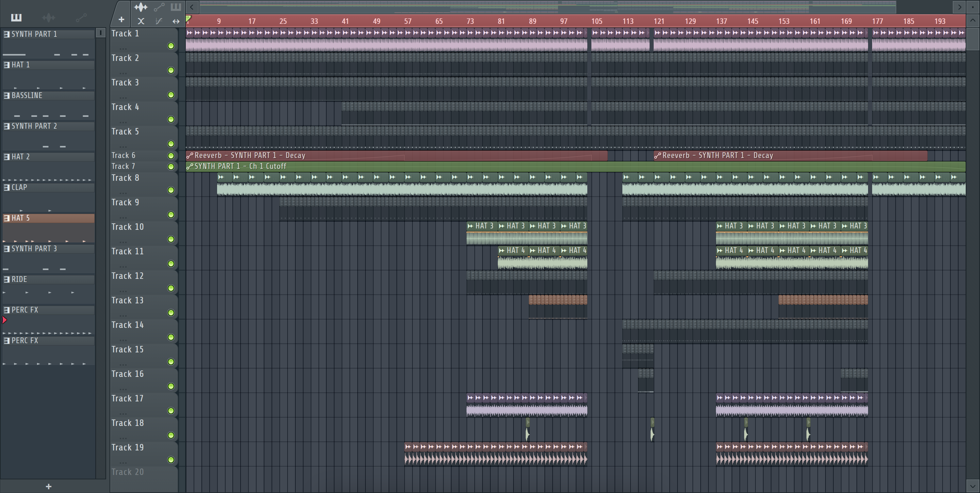Screen dimensions: 980x493
Task: Click the Track 12 label
Action: [x=128, y=276]
